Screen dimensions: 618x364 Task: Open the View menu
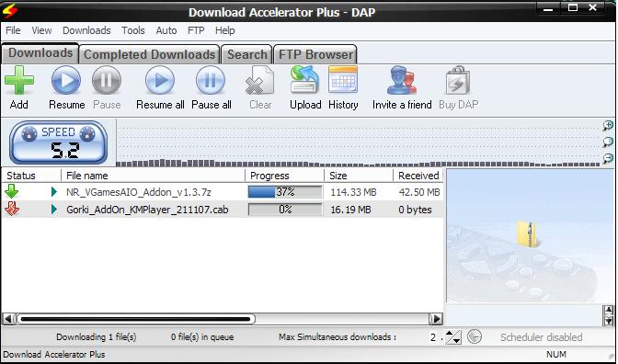point(41,30)
